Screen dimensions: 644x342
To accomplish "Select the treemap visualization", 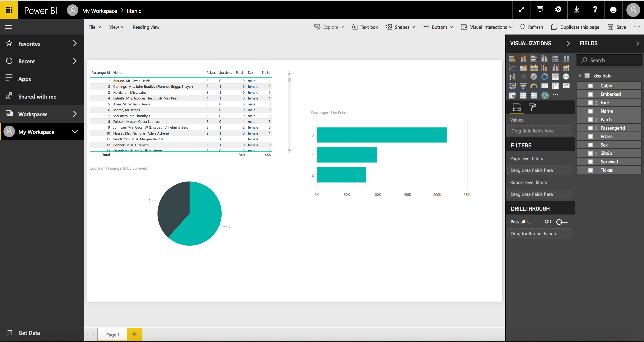I will pos(555,76).
